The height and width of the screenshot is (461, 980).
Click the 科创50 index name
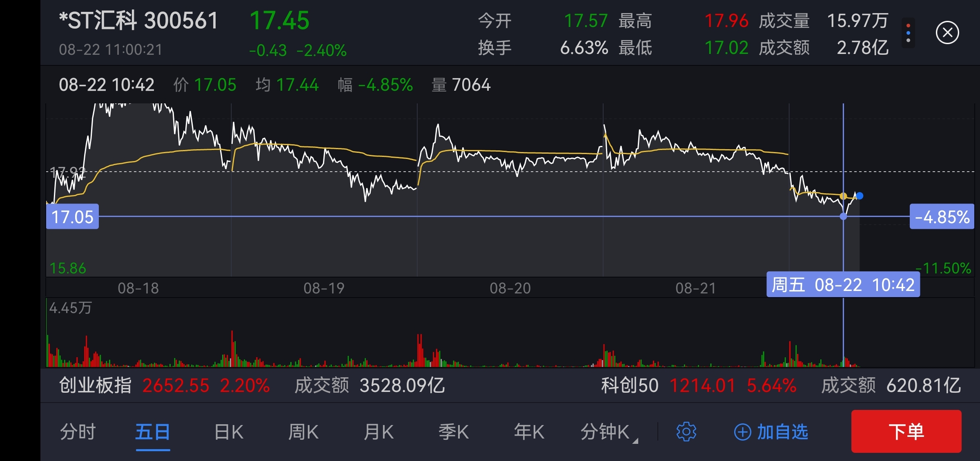point(630,385)
